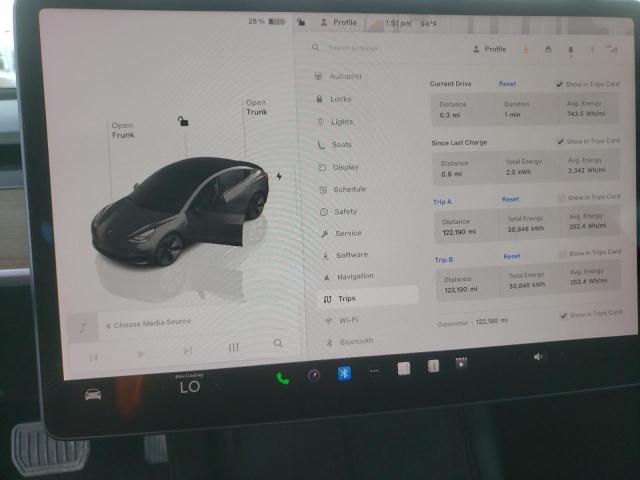Open the Safety settings

pos(339,211)
